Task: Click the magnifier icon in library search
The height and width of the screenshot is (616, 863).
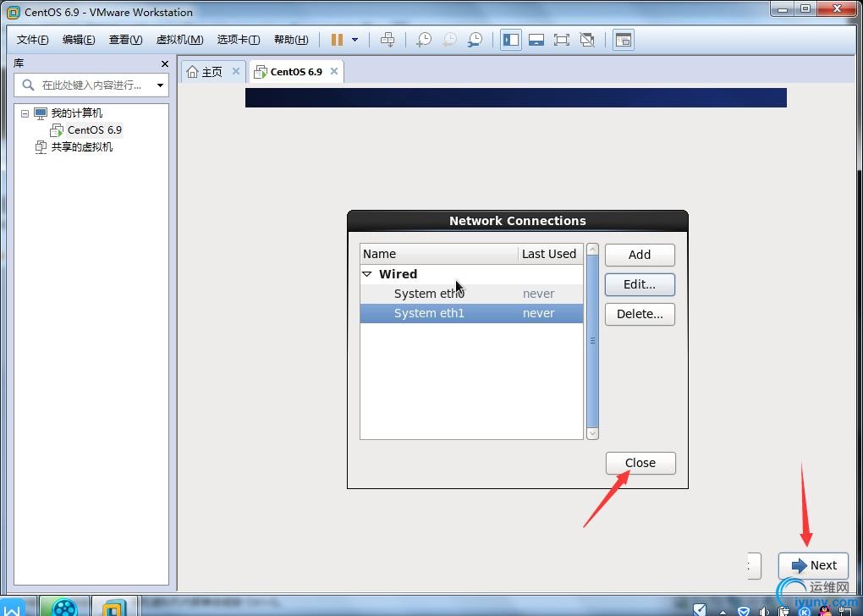Action: [28, 85]
